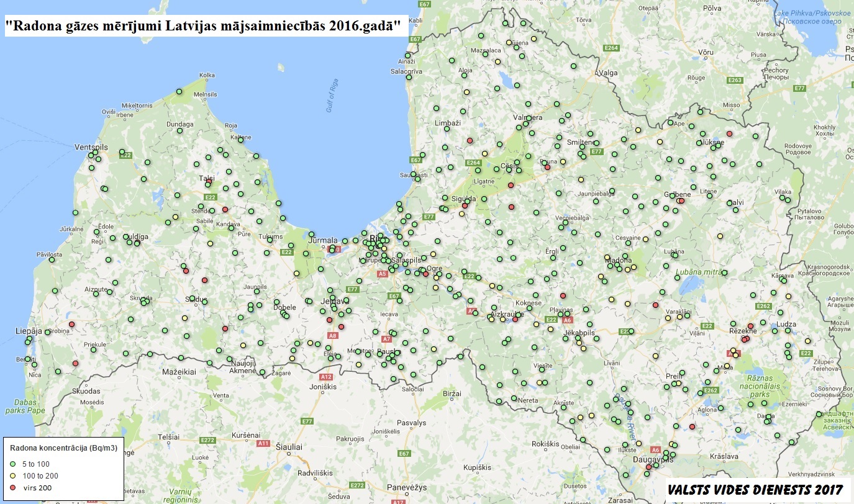Viewport: 854px width, 504px height.
Task: Click the A8 road shield south of Jelgava
Action: (332, 335)
